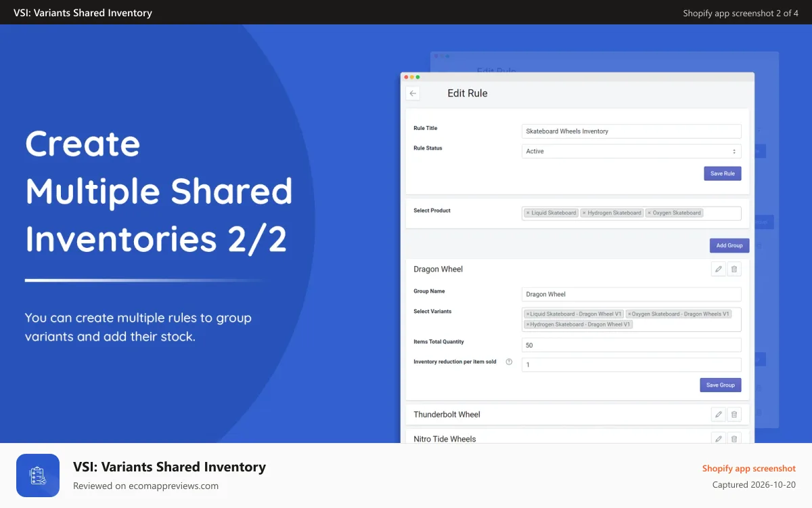
Task: Remove Liquid Skateboard - Dragon Wheel V1 variant
Action: [528, 314]
